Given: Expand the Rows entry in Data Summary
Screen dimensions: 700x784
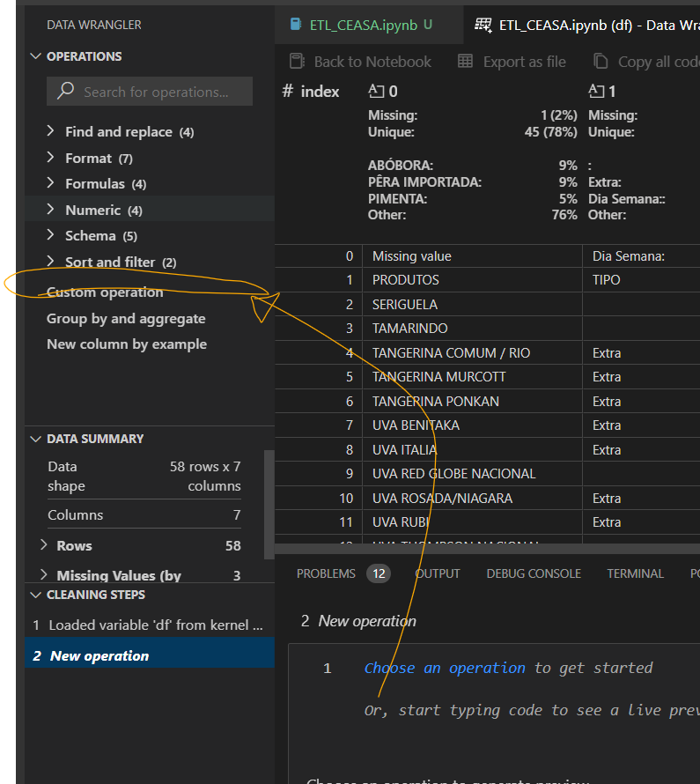Looking at the screenshot, I should (43, 545).
